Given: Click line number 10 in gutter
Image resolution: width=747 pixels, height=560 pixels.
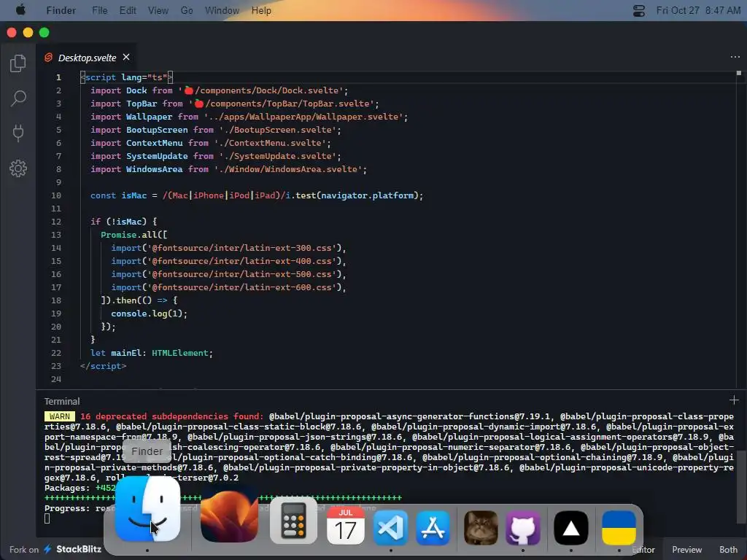Looking at the screenshot, I should tap(56, 195).
